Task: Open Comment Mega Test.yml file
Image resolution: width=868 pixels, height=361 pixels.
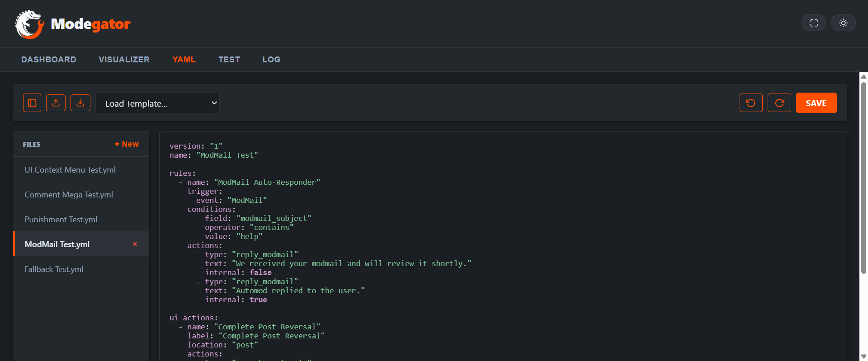Action: pos(81,195)
